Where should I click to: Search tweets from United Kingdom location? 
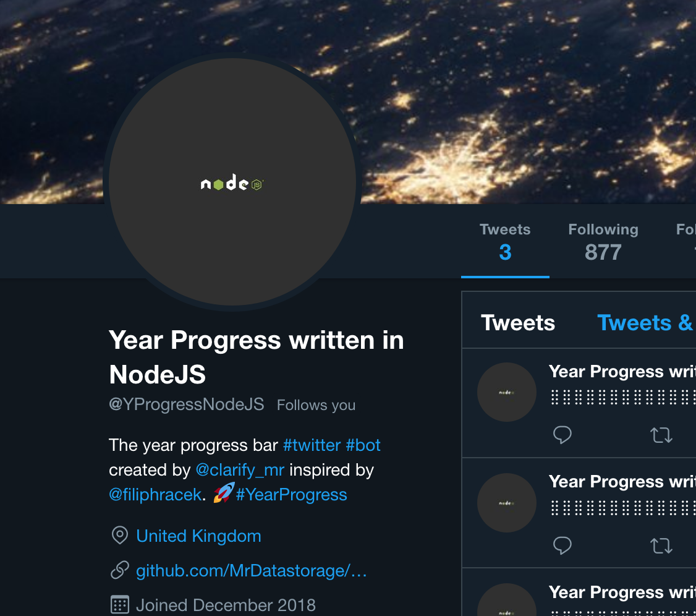pyautogui.click(x=198, y=536)
